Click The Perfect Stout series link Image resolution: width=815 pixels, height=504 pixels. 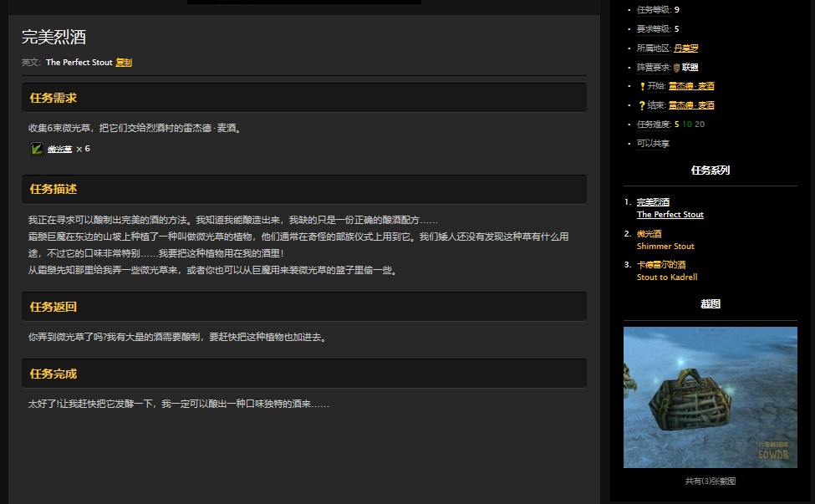[x=670, y=215]
